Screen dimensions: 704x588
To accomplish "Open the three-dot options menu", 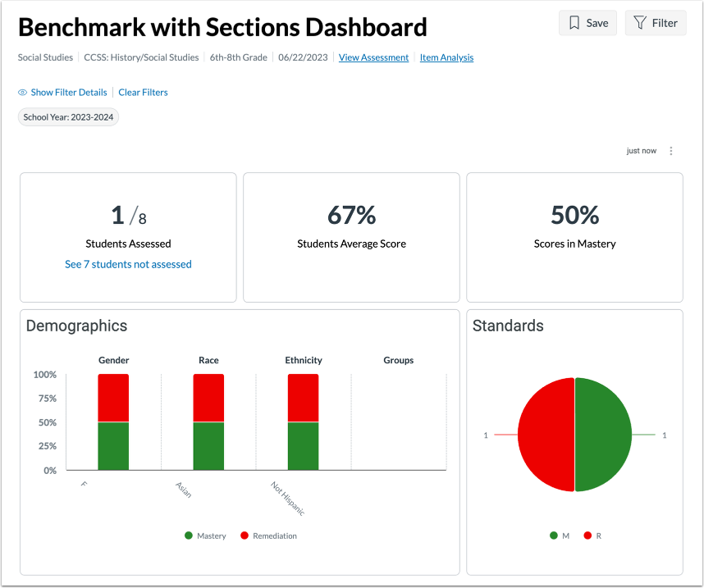I will click(x=671, y=151).
